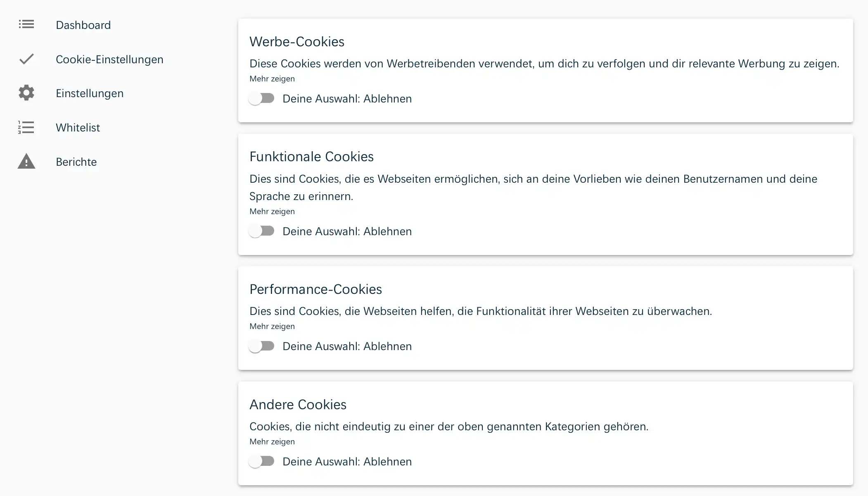Switch on the Andere Cookies toggle
This screenshot has height=496, width=868.
coord(262,461)
